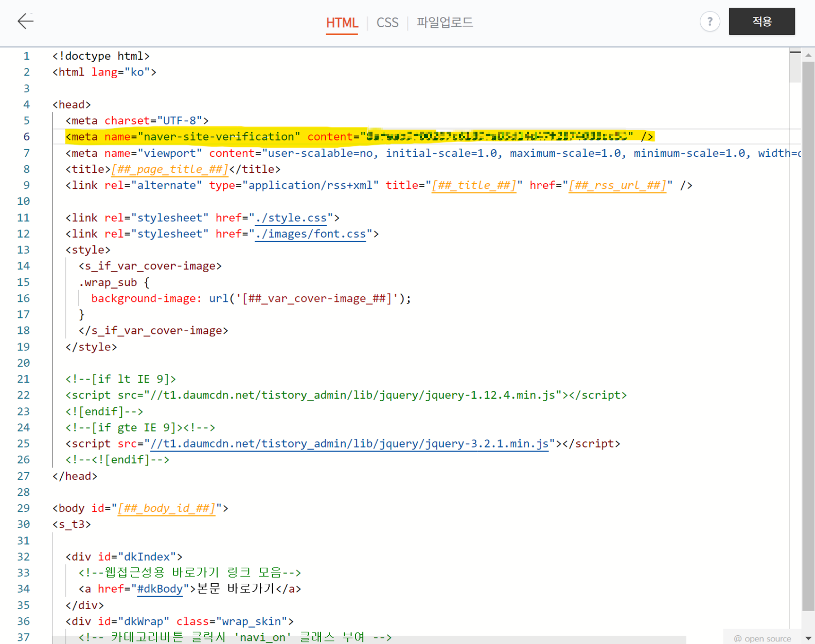The image size is (815, 644).
Task: Click the <s_if_var_cover-image> opening tag
Action: pyautogui.click(x=150, y=266)
